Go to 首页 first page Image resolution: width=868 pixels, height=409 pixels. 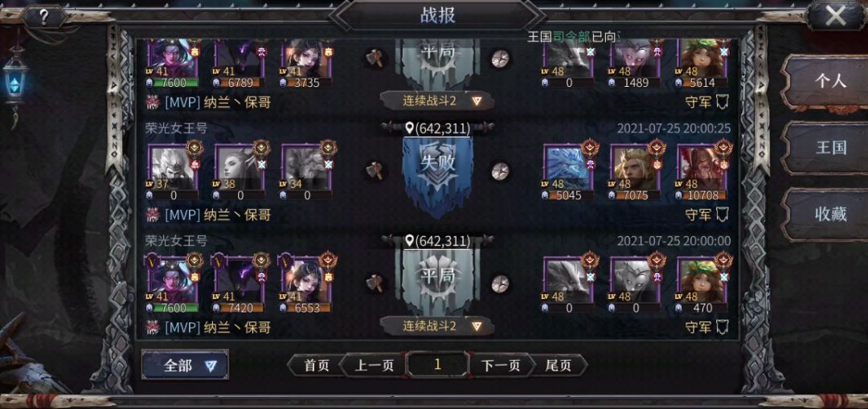point(316,366)
